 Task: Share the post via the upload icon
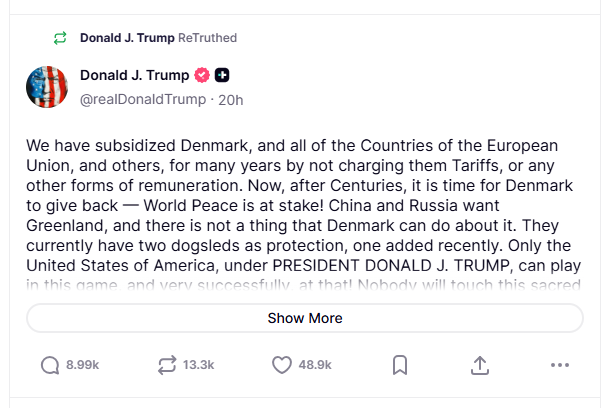tap(479, 365)
